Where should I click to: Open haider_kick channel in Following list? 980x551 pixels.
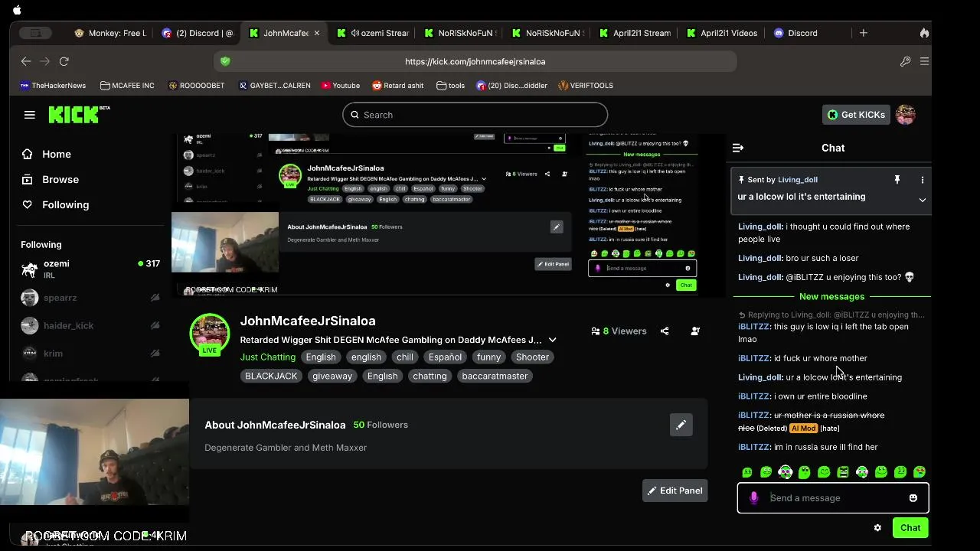(90, 325)
